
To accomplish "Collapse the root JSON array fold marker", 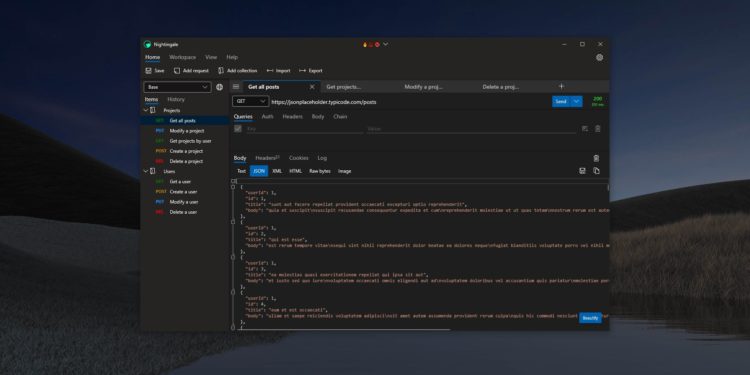I will pyautogui.click(x=233, y=181).
